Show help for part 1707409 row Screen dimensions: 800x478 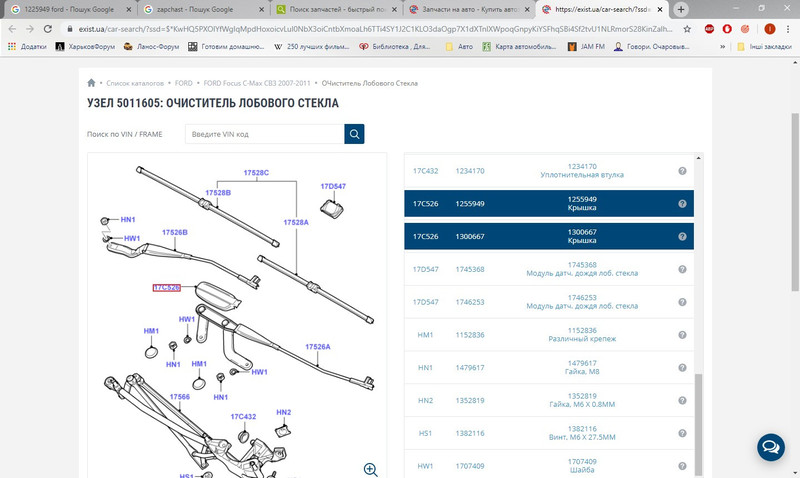[x=682, y=466]
